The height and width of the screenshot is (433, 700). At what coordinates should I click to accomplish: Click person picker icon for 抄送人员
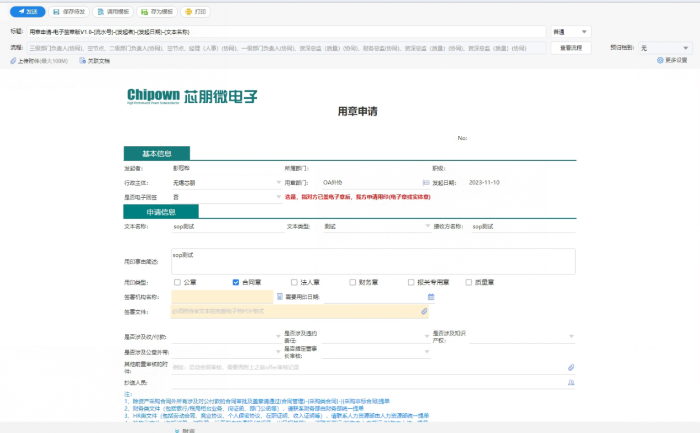tap(571, 382)
